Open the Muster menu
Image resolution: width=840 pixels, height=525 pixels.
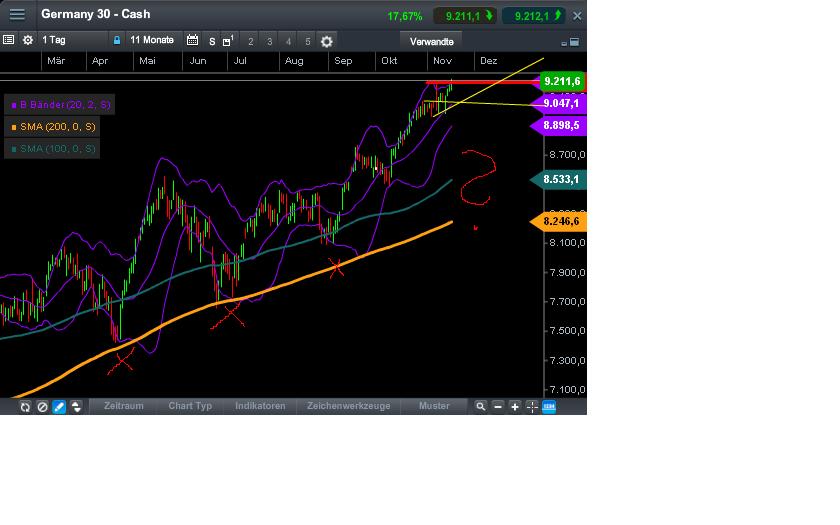(x=434, y=406)
